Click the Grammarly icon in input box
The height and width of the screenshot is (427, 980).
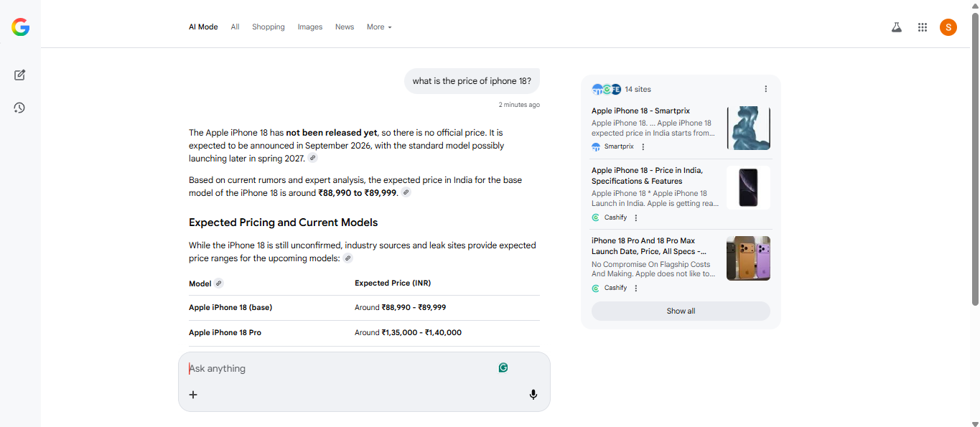(503, 367)
